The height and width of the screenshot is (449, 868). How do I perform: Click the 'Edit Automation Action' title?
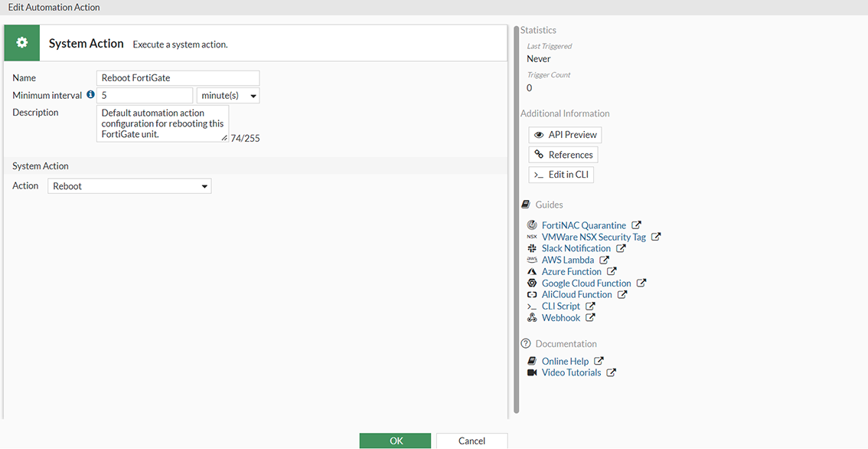tap(54, 7)
